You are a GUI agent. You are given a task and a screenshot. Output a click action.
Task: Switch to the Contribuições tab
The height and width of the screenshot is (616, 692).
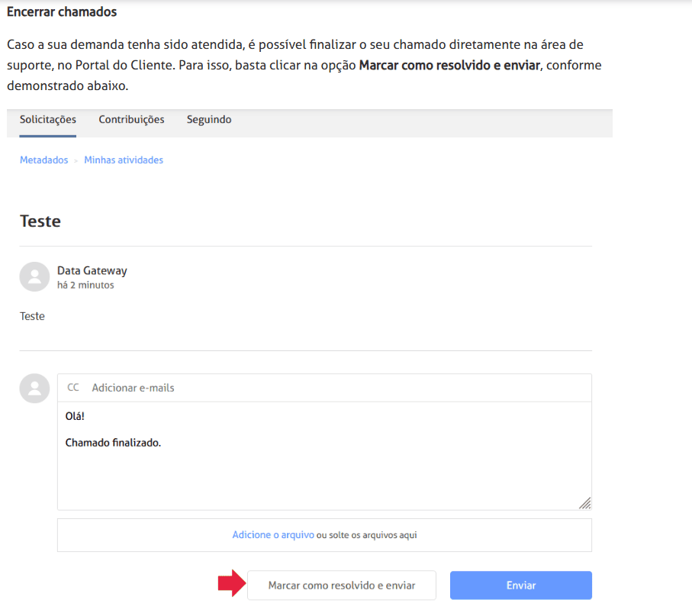(x=131, y=120)
